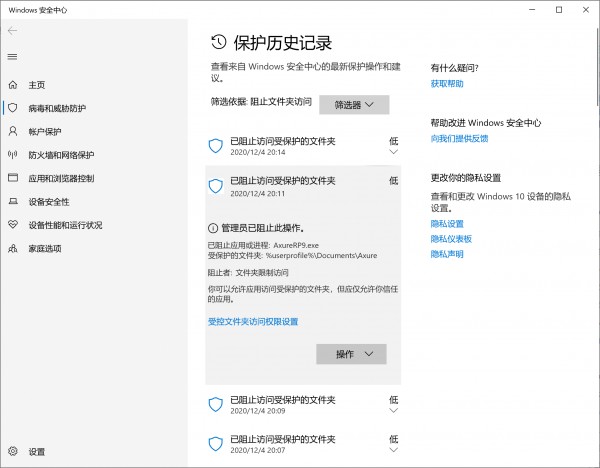Click 阻止者: 文件夹限制访问 text
This screenshot has height=468, width=600.
248,273
